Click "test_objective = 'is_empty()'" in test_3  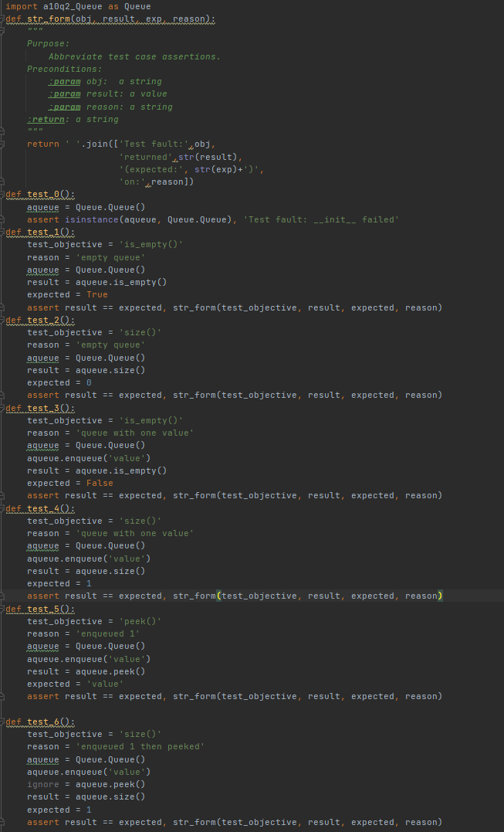(x=105, y=421)
